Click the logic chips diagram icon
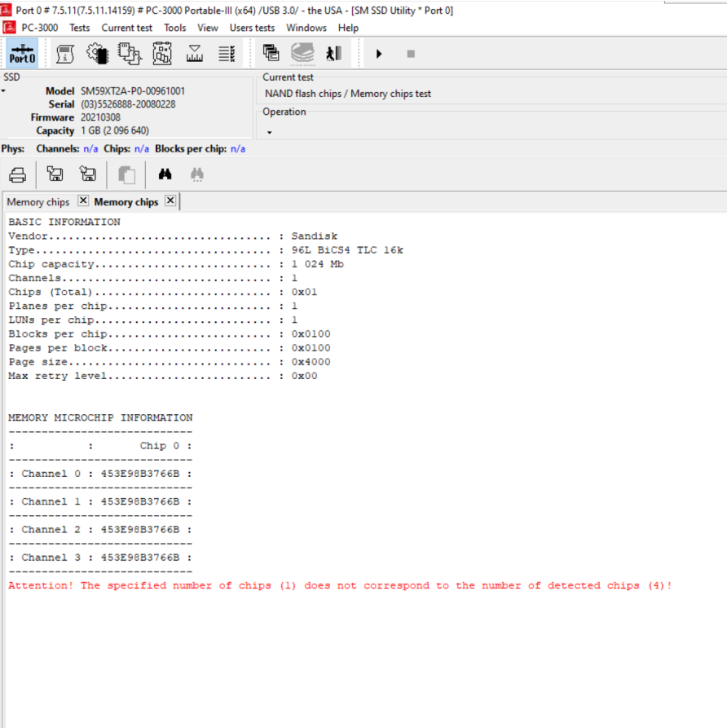 coord(130,53)
